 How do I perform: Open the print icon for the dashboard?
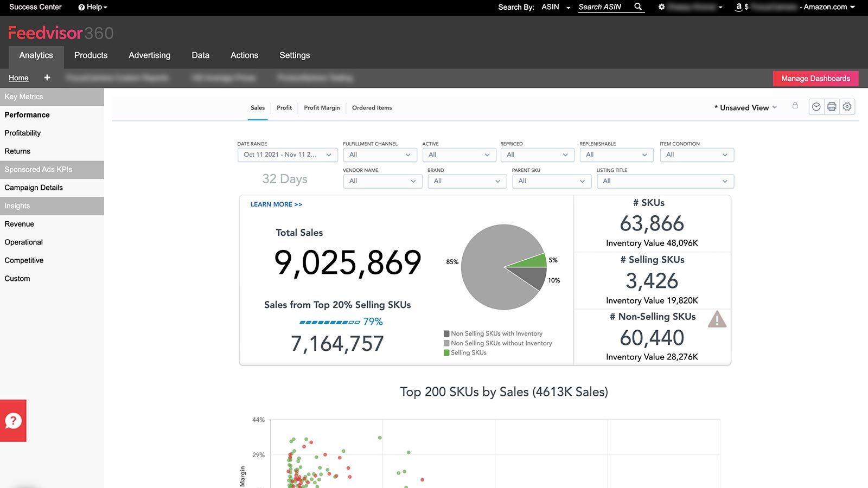pyautogui.click(x=832, y=106)
